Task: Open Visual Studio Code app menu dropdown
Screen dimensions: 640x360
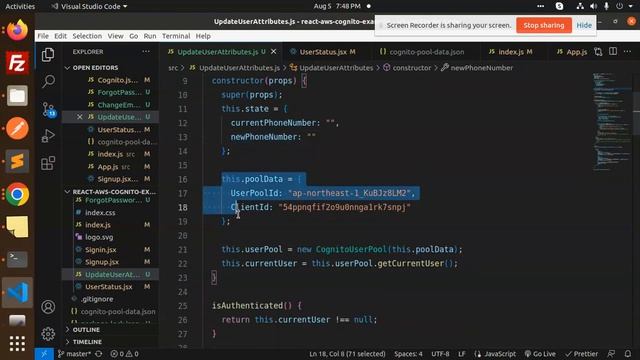Action: coord(89,6)
